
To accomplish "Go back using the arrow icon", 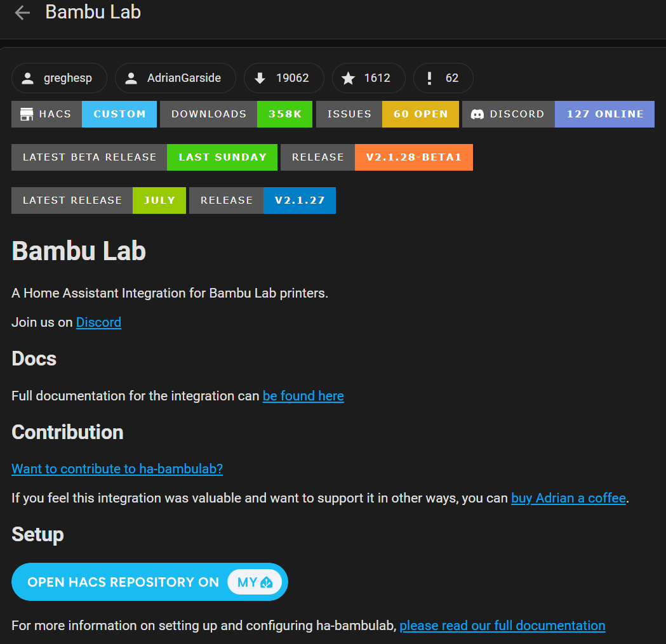I will coord(22,13).
